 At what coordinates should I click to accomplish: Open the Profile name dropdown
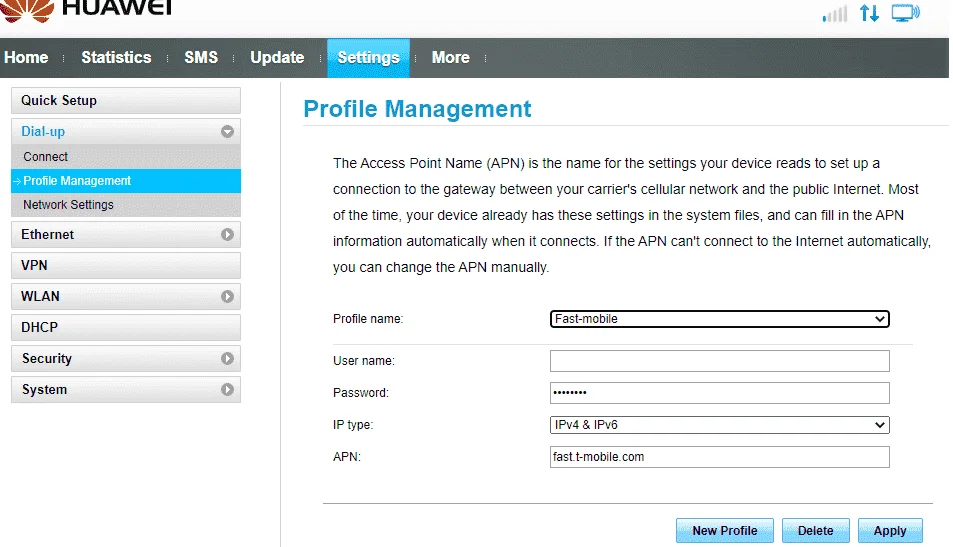pos(720,319)
